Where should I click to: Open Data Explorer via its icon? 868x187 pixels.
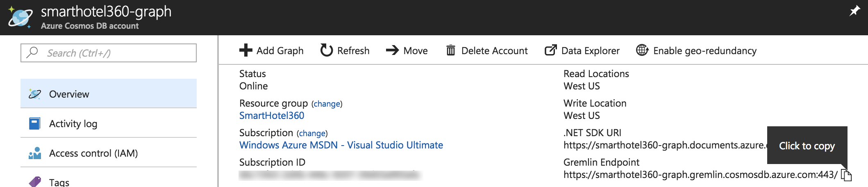tap(550, 50)
